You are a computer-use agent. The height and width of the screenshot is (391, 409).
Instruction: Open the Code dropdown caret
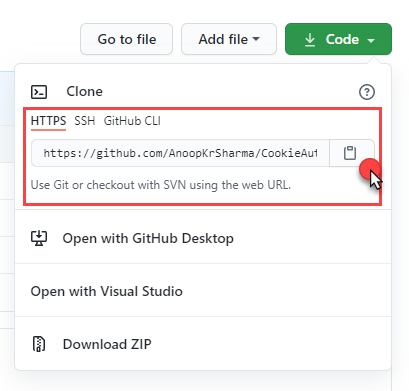point(371,41)
